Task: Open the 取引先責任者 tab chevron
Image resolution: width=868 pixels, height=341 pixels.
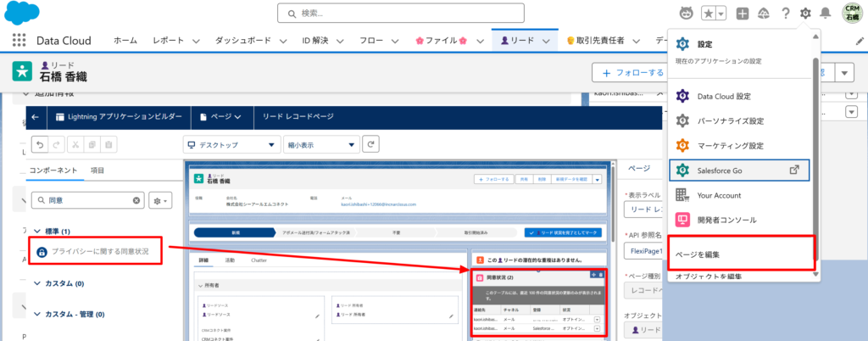Action: tap(636, 41)
